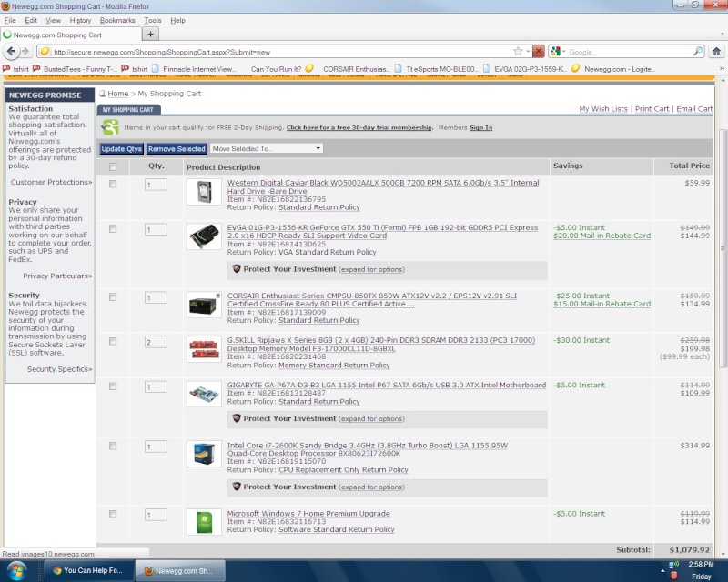Click the red stop loading button

pyautogui.click(x=538, y=52)
